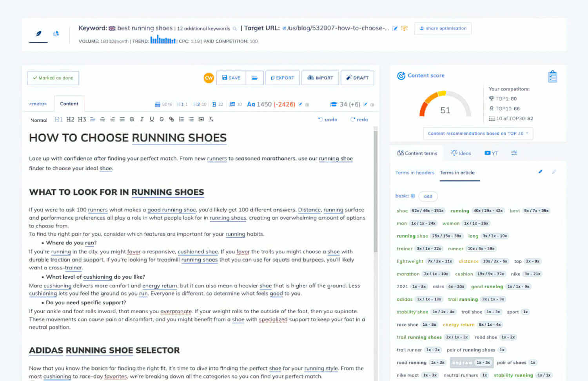Click the share optimisation button
The image size is (588, 381).
click(x=443, y=28)
